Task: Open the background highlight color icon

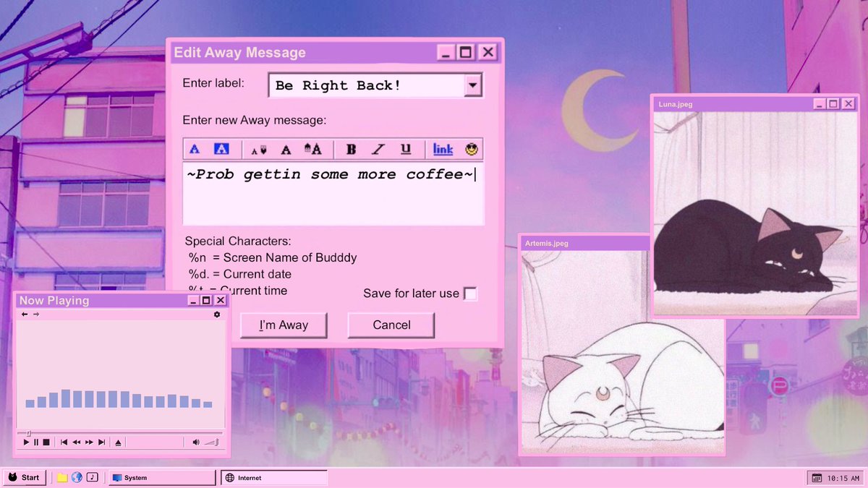Action: coord(219,149)
